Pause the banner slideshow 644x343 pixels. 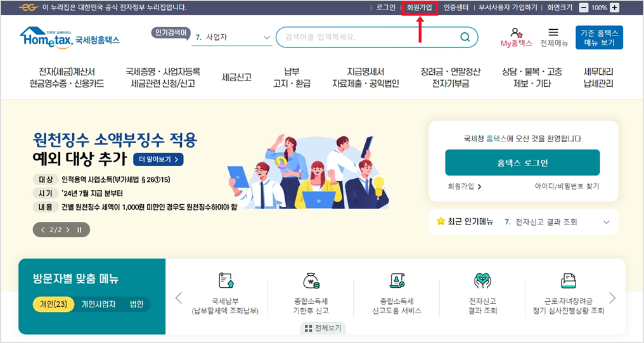coord(79,230)
